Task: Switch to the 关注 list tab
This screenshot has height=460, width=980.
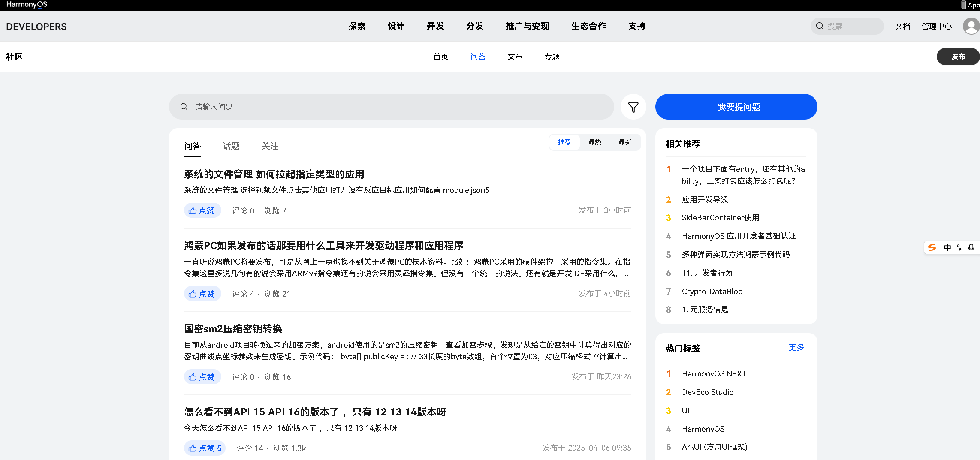Action: (270, 146)
